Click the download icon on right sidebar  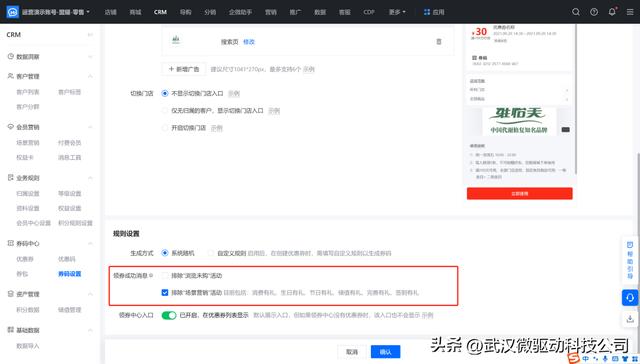[630, 319]
